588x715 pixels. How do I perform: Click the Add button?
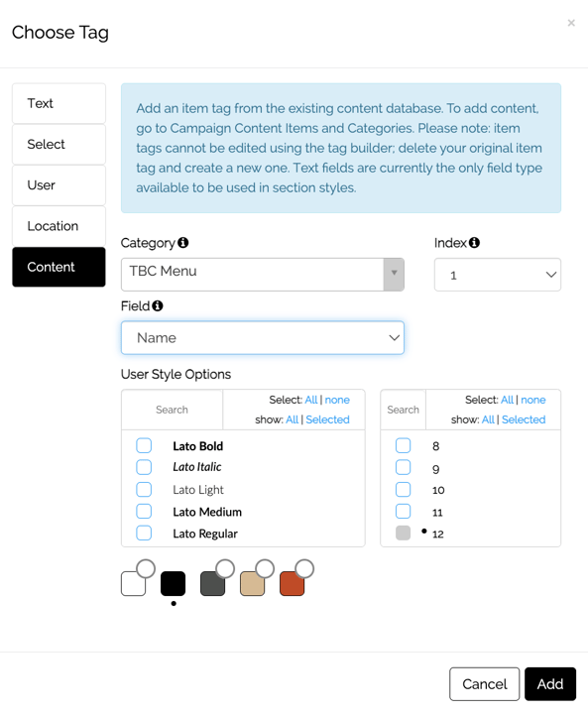550,684
